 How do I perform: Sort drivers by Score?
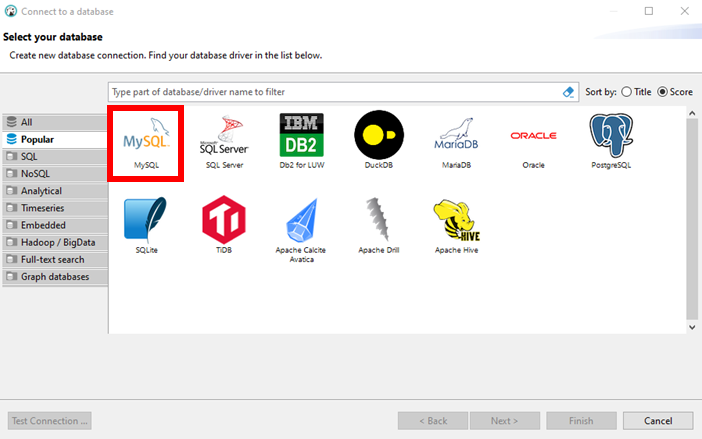675,92
